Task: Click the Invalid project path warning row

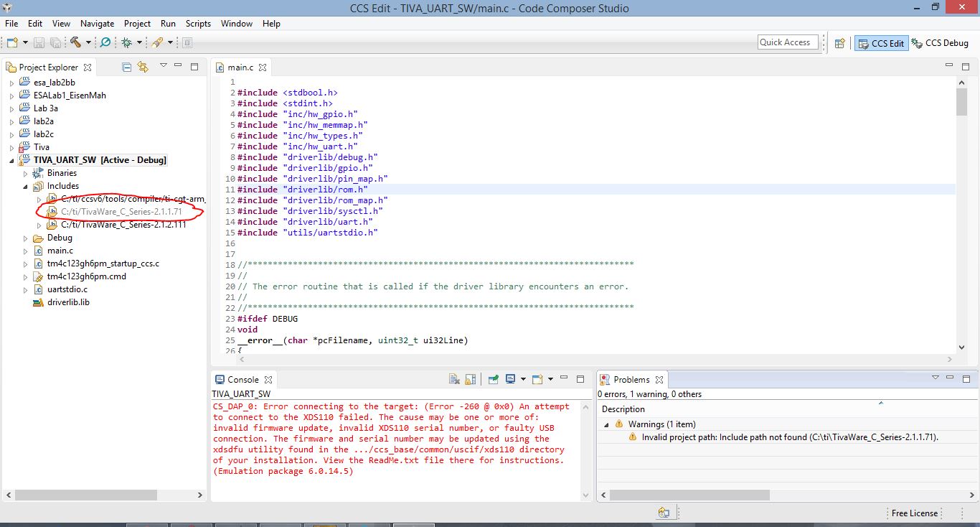Action: (x=788, y=437)
